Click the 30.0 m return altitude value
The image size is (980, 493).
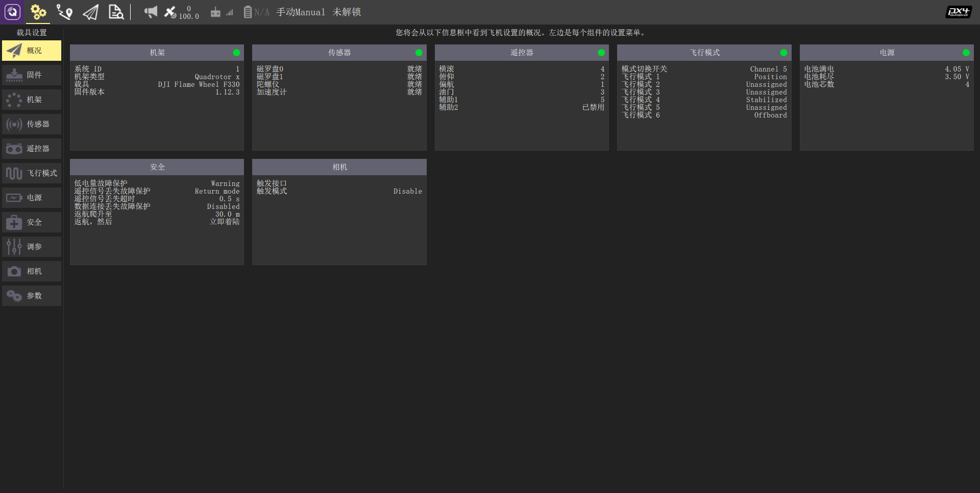pyautogui.click(x=227, y=214)
